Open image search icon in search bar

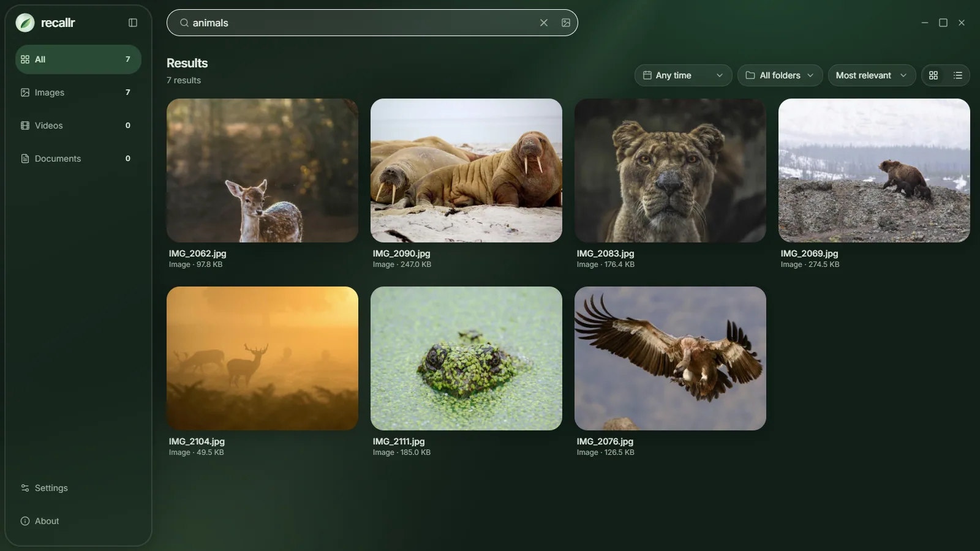(x=566, y=23)
